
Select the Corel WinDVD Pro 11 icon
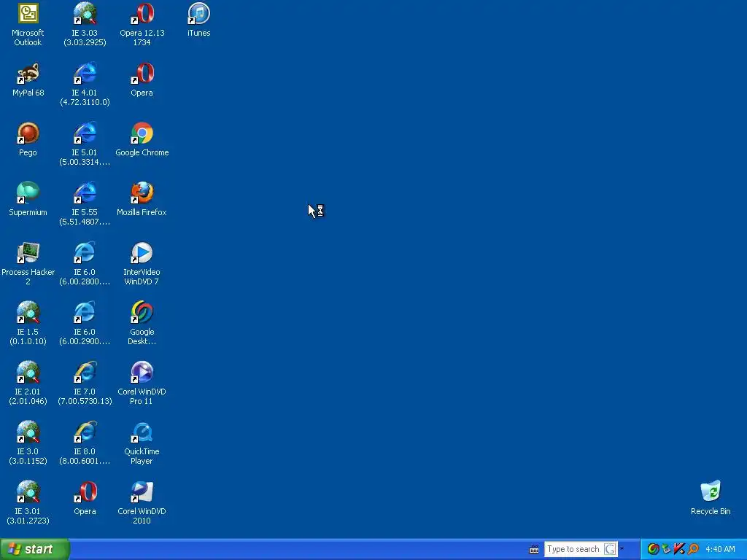coord(142,373)
